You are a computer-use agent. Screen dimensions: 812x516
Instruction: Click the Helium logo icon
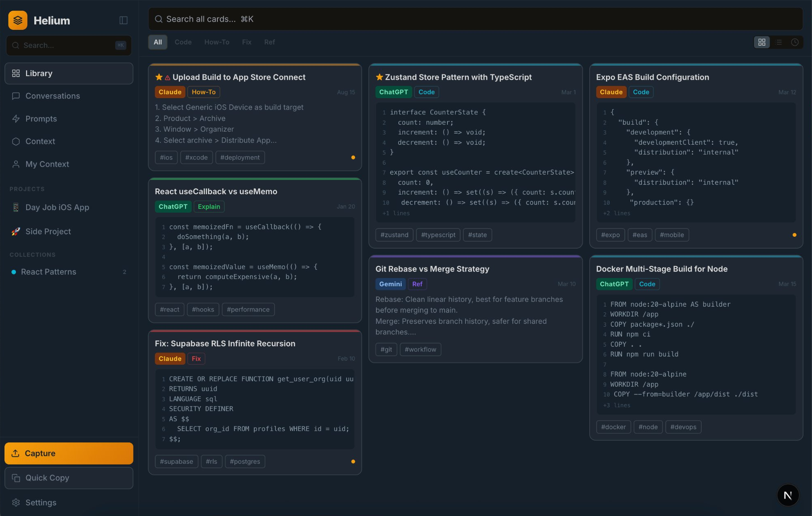pos(18,20)
